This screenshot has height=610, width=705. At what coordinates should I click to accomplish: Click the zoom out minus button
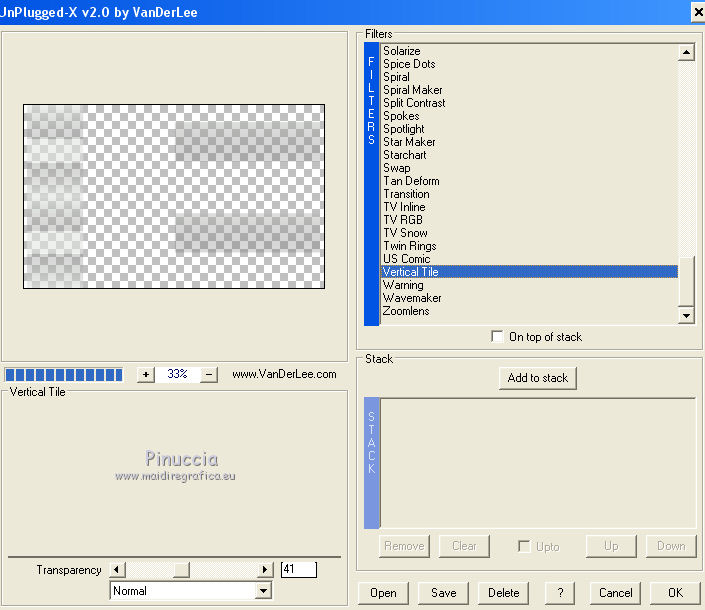point(209,374)
